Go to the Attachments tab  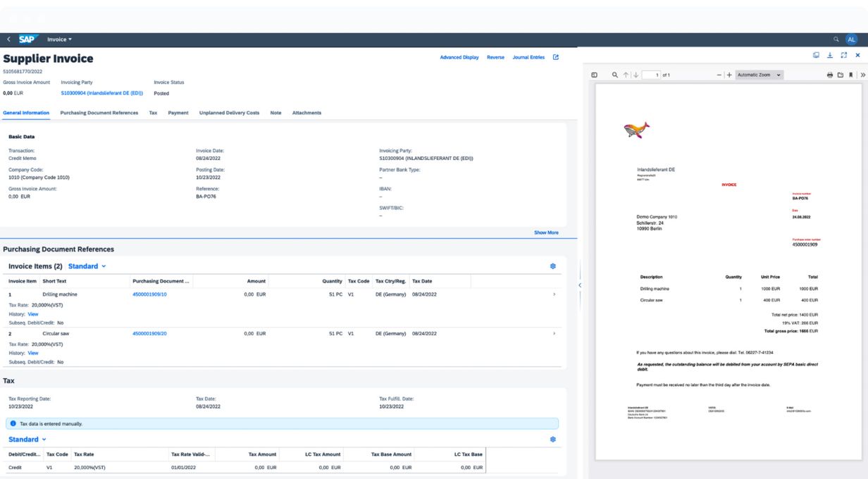(306, 113)
